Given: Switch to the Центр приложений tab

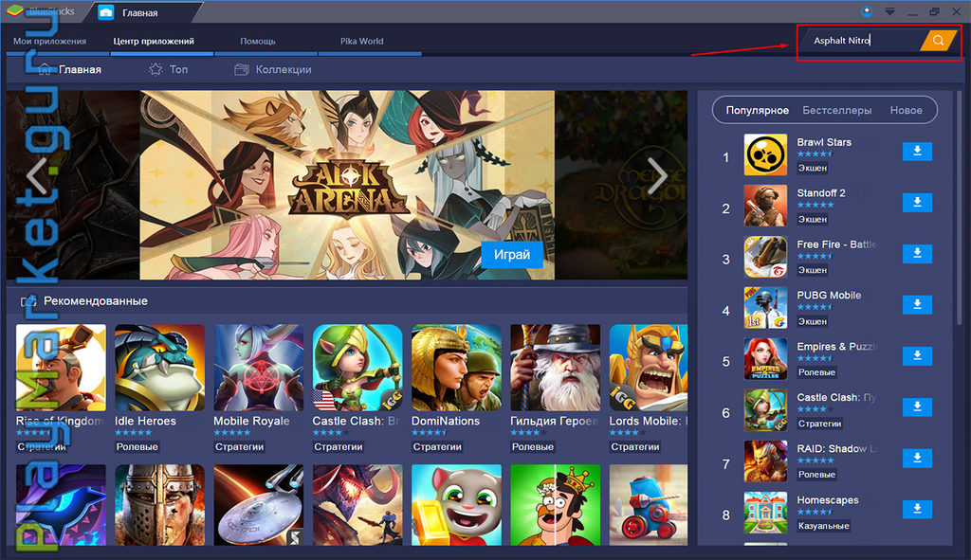Looking at the screenshot, I should point(154,41).
